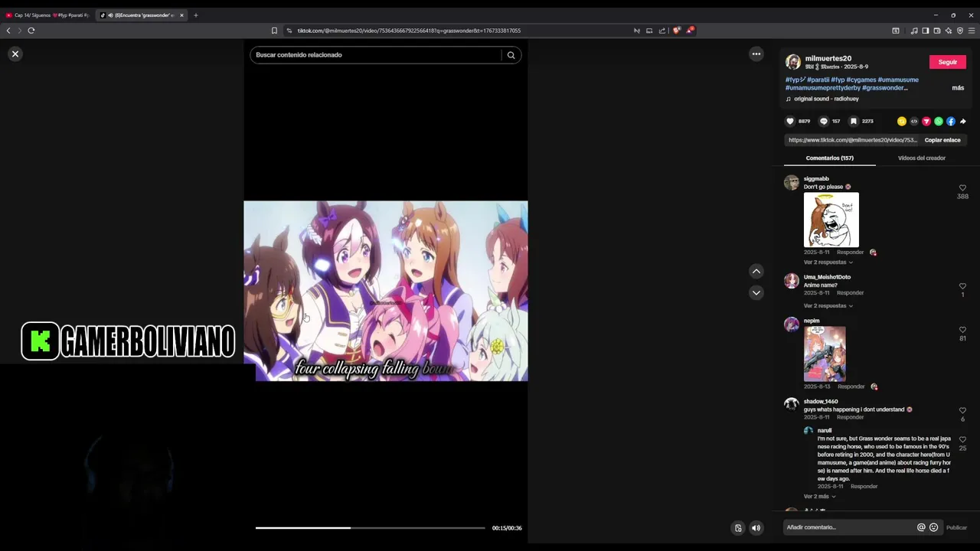The width and height of the screenshot is (980, 551).
Task: Open nepim's comment image thumbnail
Action: [825, 354]
